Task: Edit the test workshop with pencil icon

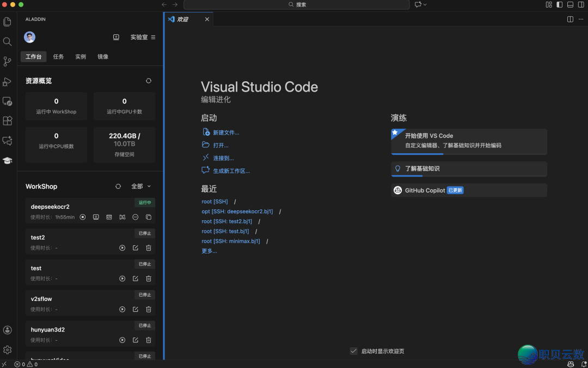Action: click(136, 279)
